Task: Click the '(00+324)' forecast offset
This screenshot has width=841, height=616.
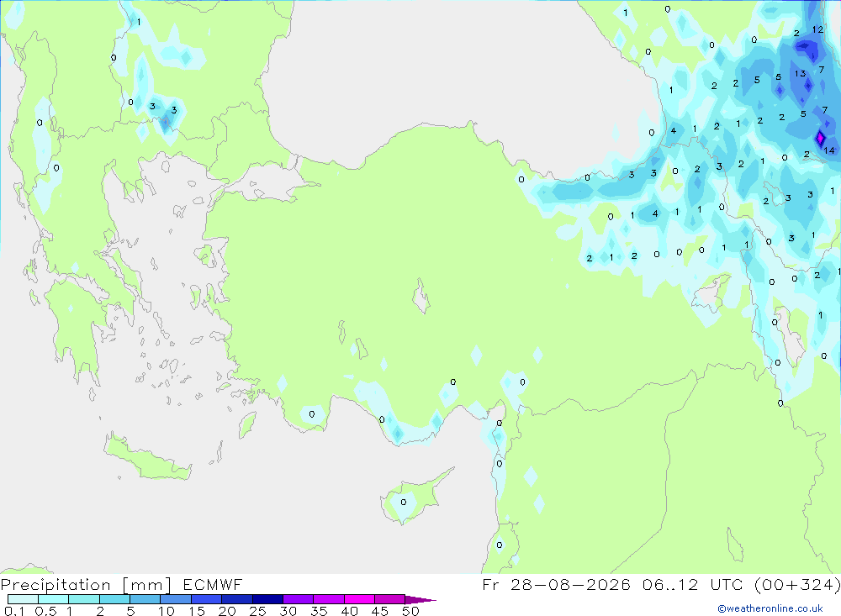Action: click(797, 584)
